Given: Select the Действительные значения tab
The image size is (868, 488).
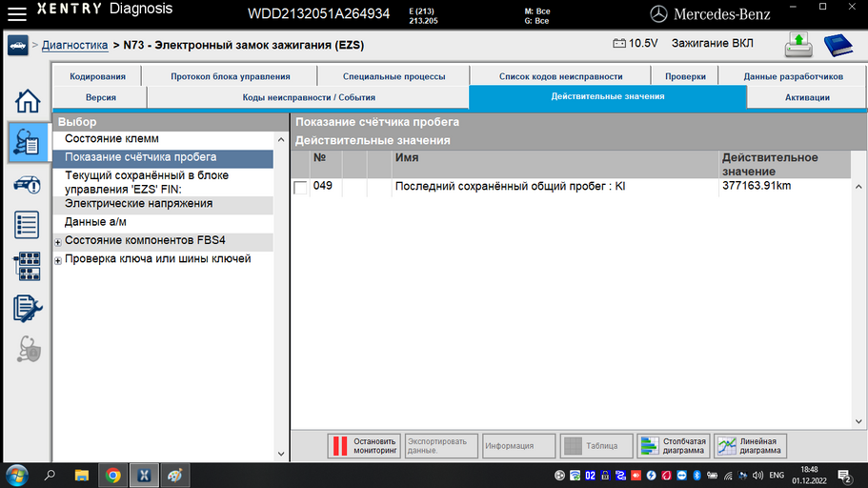Looking at the screenshot, I should pyautogui.click(x=607, y=96).
